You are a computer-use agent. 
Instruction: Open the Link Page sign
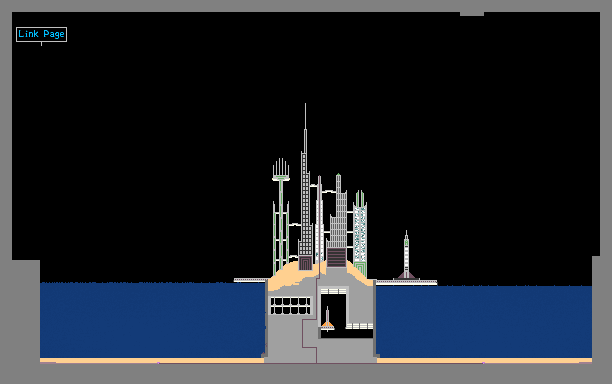pos(41,34)
